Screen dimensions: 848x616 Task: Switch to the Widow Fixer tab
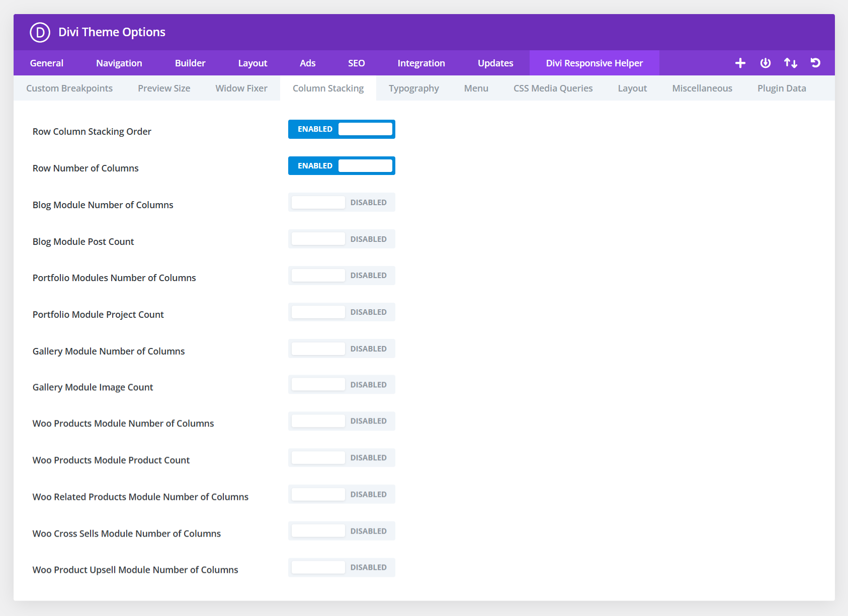point(241,88)
